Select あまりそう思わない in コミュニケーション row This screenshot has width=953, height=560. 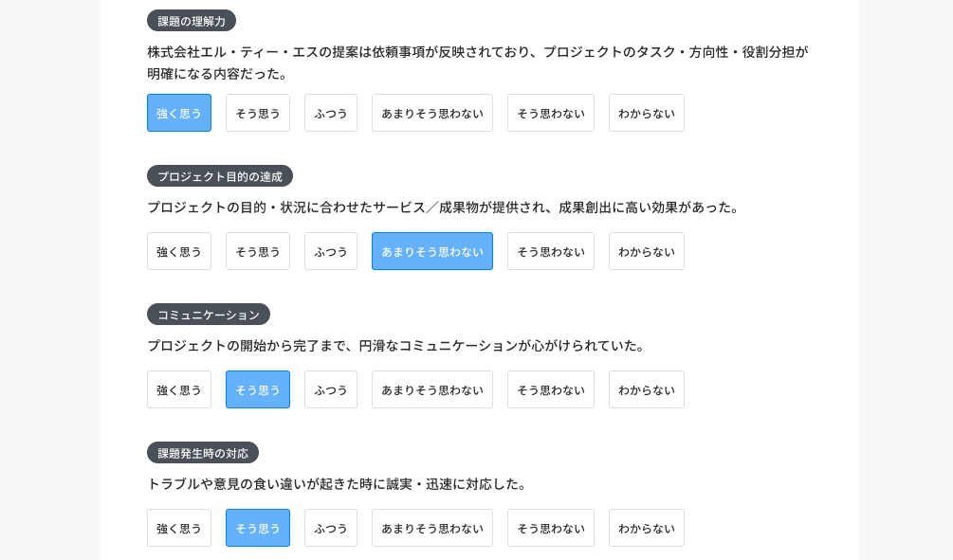point(432,389)
